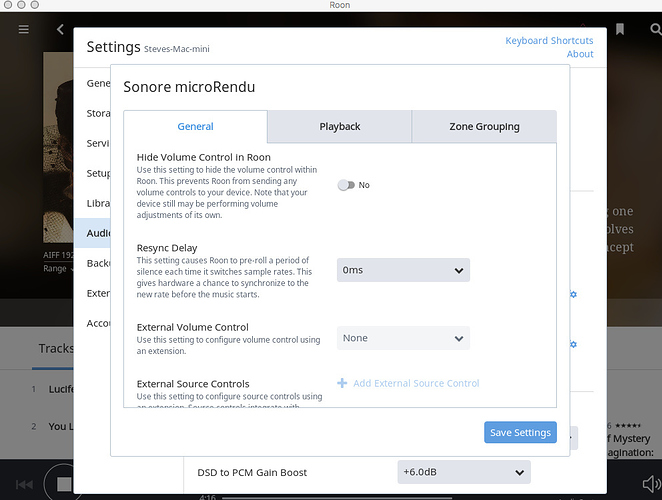Screen dimensions: 662x500
Task: Open search with the magnifier icon
Action: pos(656,29)
